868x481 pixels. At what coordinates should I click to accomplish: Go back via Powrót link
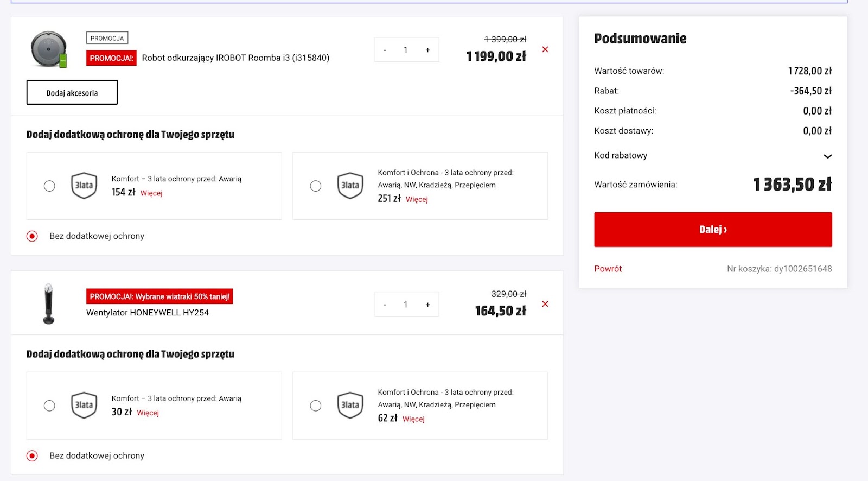coord(608,269)
